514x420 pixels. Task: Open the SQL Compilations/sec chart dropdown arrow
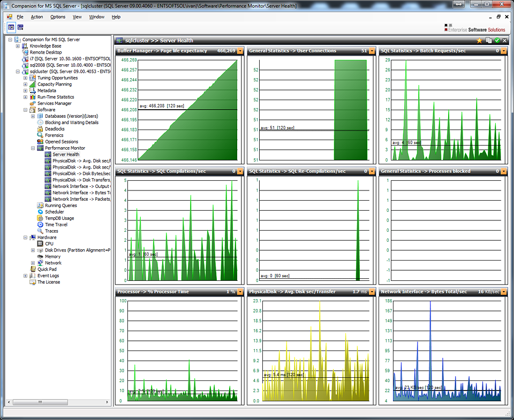coord(240,171)
